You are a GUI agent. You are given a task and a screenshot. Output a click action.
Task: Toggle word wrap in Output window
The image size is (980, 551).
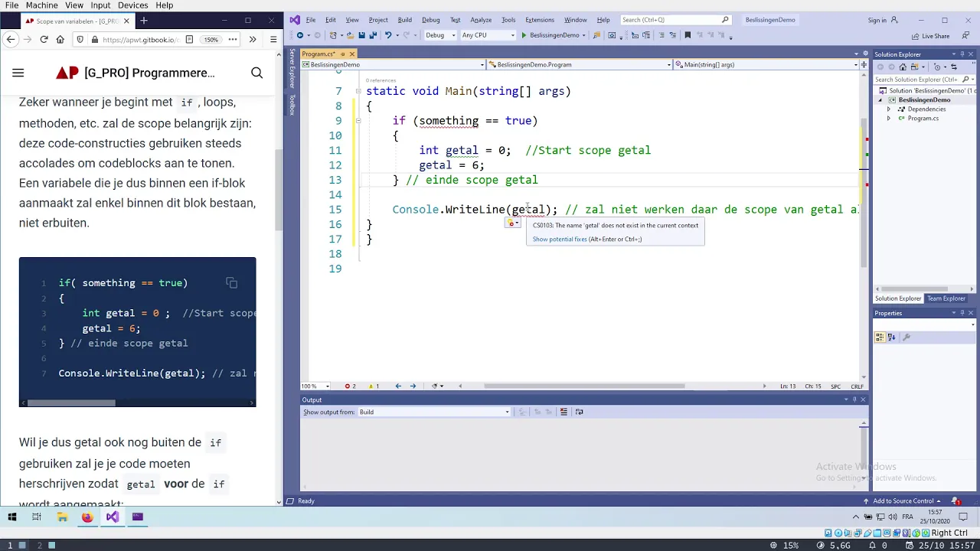580,412
